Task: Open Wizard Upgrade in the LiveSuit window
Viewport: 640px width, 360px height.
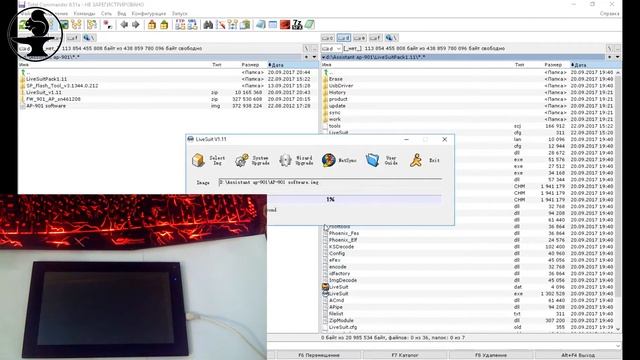Action: pos(296,160)
